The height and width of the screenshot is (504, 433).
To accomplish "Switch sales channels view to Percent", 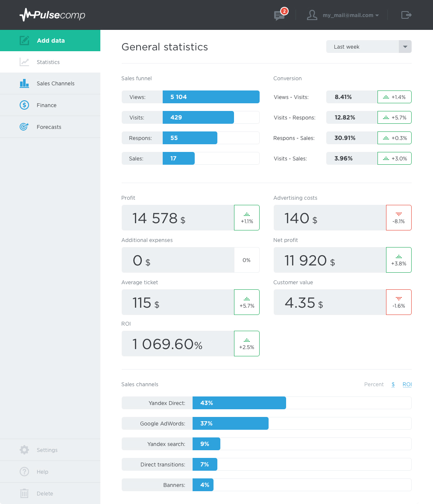I will [374, 385].
